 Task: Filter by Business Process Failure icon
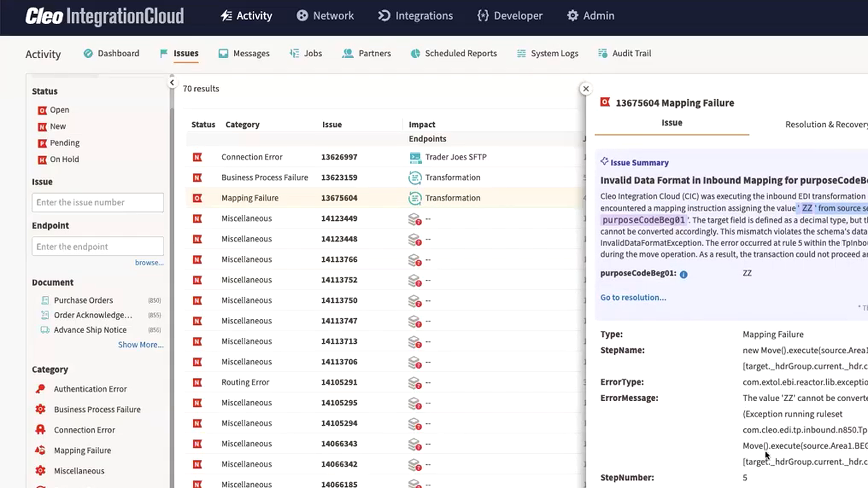[x=41, y=409]
